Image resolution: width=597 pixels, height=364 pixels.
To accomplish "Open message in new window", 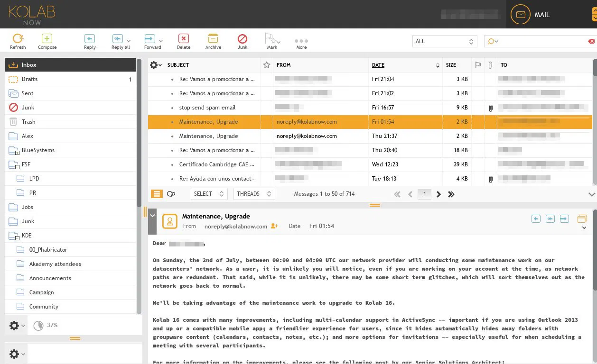I will coord(582,218).
